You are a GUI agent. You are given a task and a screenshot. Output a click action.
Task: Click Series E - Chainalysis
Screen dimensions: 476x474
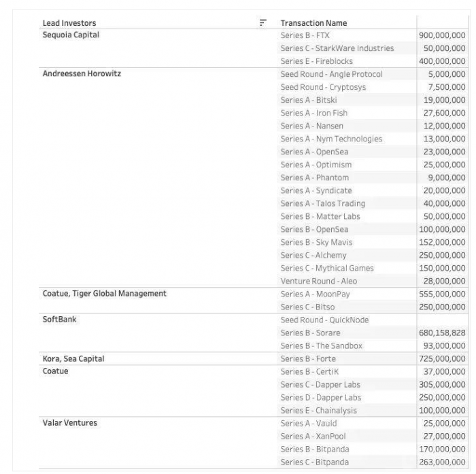(318, 411)
